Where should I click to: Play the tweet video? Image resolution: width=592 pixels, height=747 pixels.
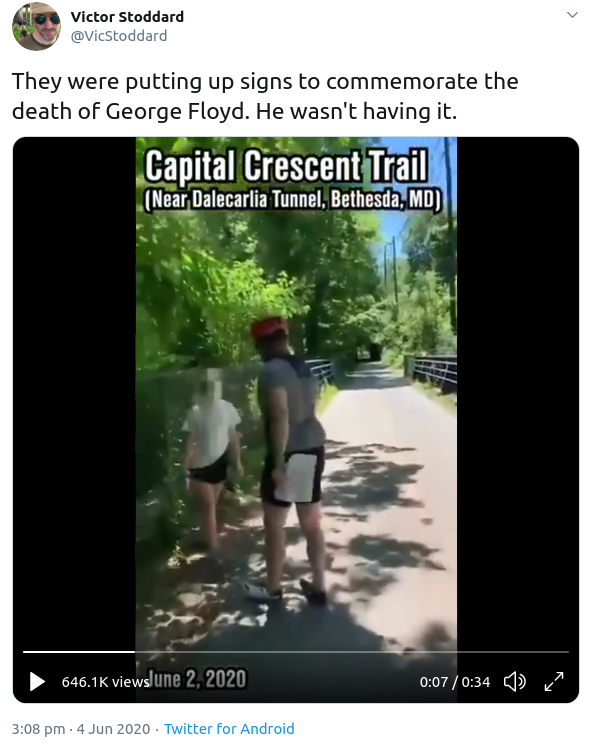tap(37, 681)
